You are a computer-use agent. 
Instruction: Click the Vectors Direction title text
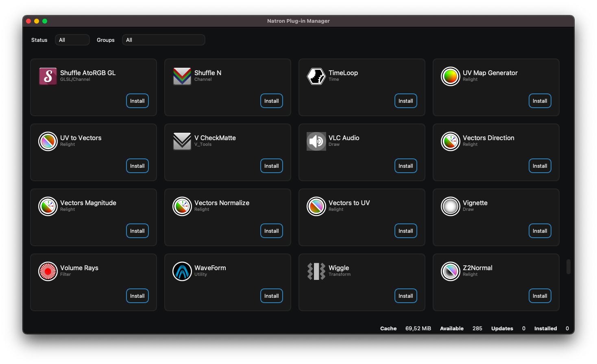click(488, 138)
